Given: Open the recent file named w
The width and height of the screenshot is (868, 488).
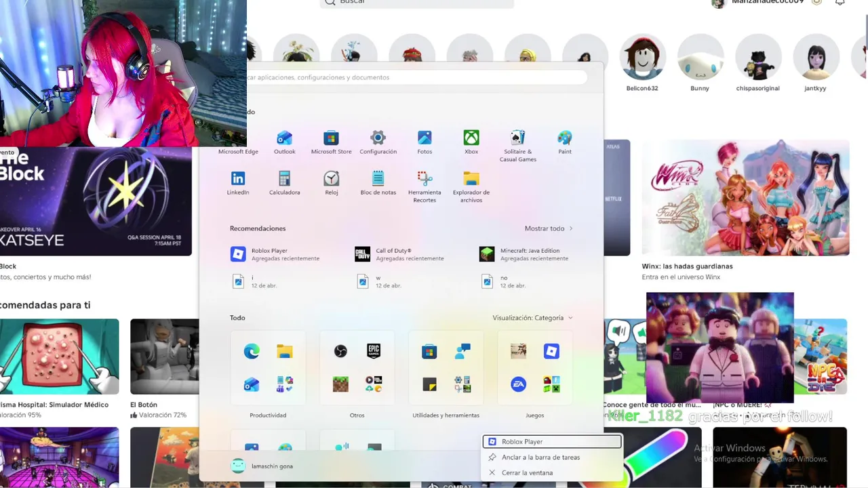Looking at the screenshot, I should pos(379,281).
